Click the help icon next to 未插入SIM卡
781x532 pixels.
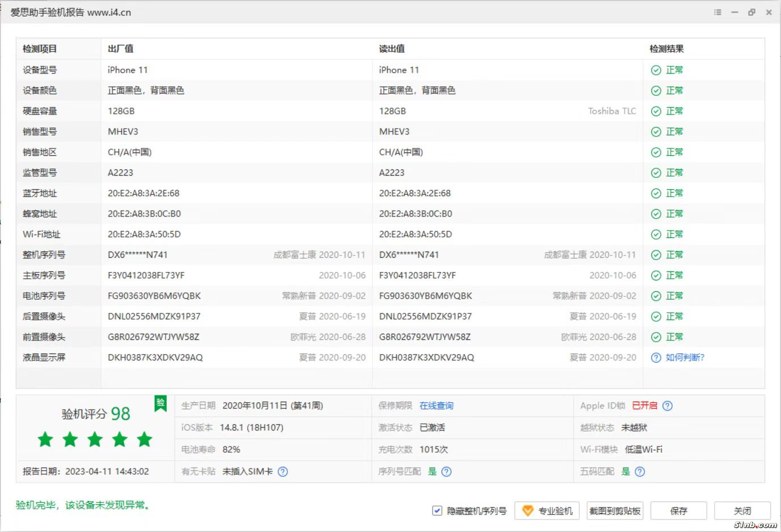coord(283,471)
